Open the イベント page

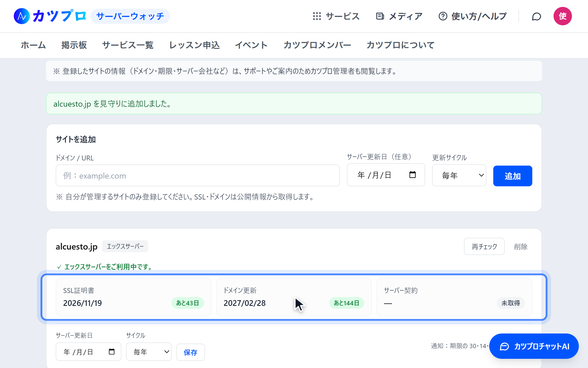coord(251,45)
